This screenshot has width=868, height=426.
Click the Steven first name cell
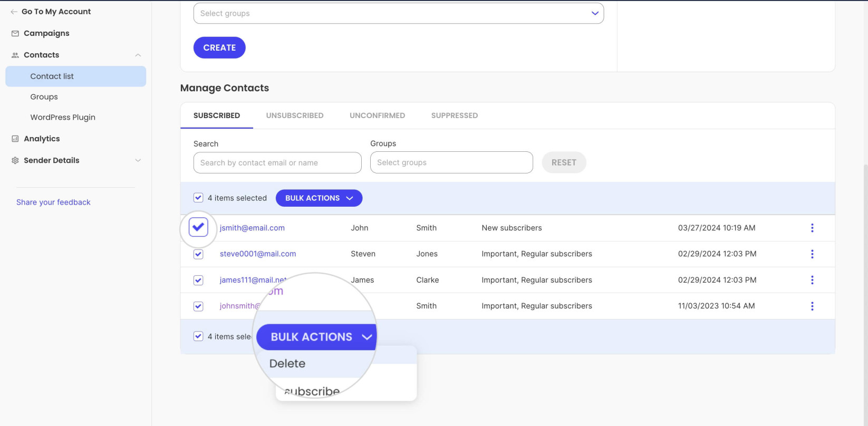363,254
